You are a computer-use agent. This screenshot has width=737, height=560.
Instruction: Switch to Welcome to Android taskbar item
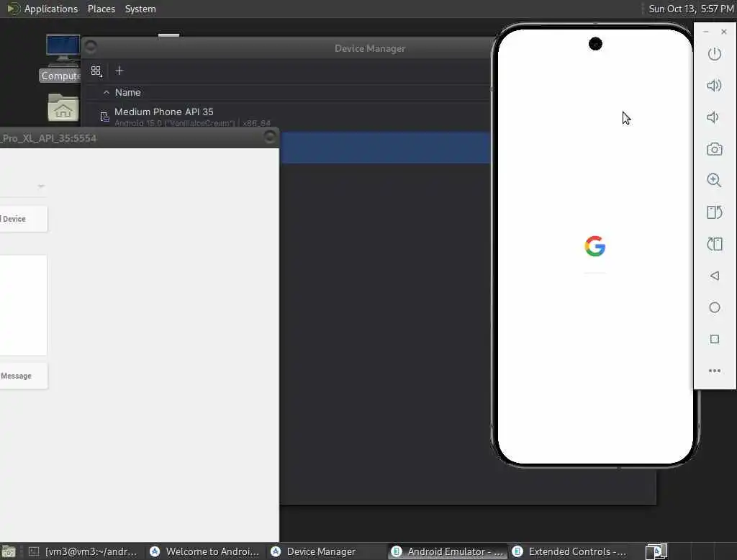[x=205, y=551]
